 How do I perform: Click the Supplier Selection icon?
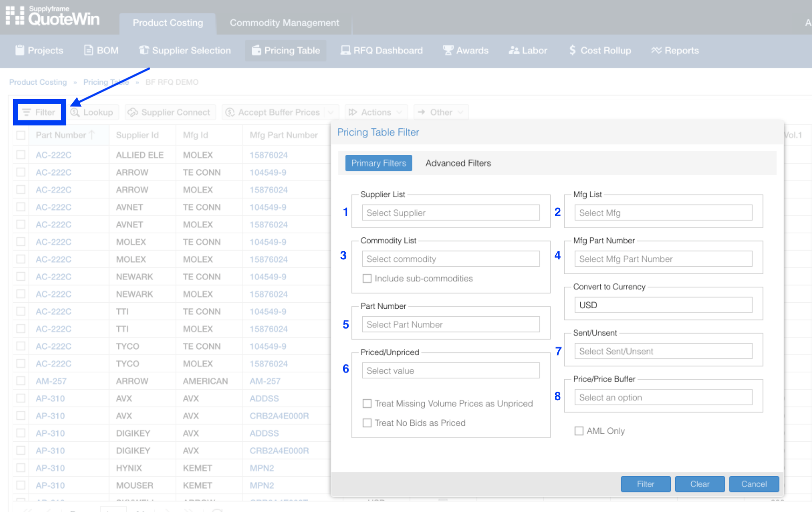coord(144,50)
